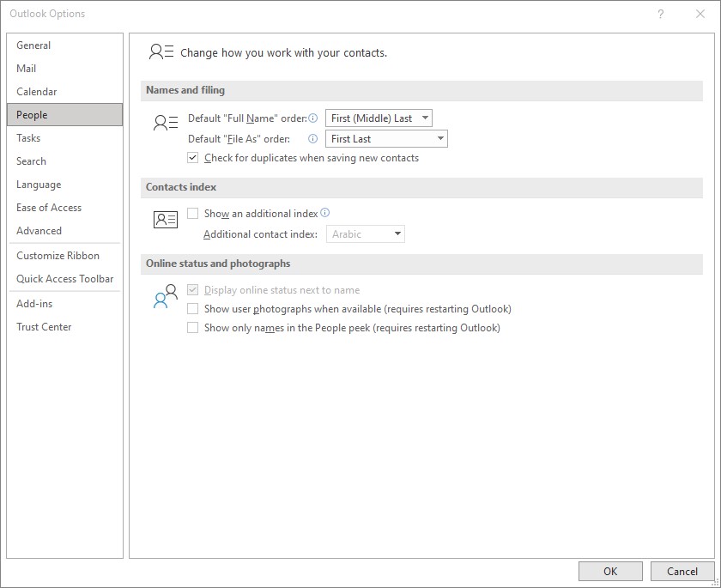Click OK to save options
Screen dimensions: 721x588
click(x=610, y=571)
